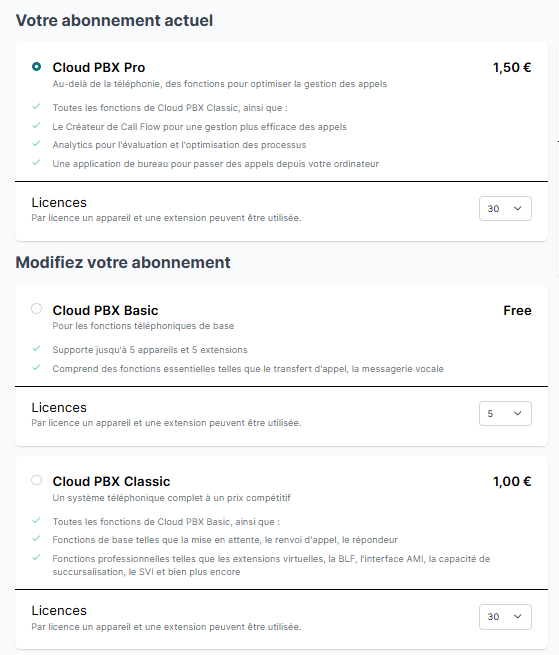The image size is (559, 655).
Task: Click the Cloud PBX Classic plan title
Action: coord(111,481)
